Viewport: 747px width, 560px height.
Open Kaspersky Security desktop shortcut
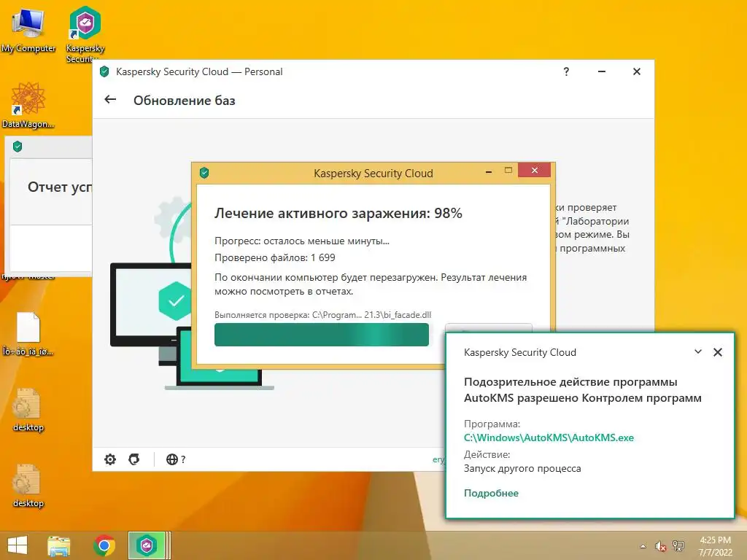[85, 34]
